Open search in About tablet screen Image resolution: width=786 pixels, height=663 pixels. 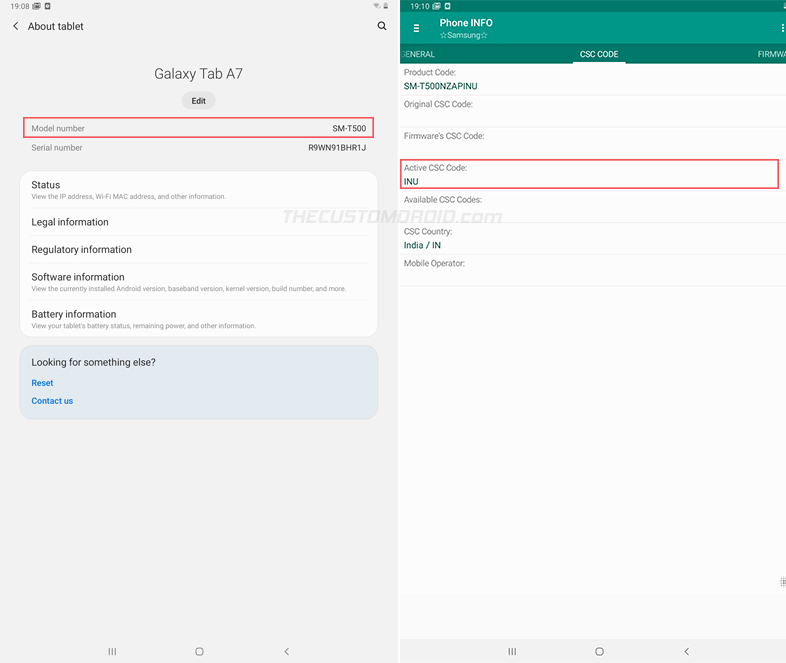pyautogui.click(x=382, y=26)
